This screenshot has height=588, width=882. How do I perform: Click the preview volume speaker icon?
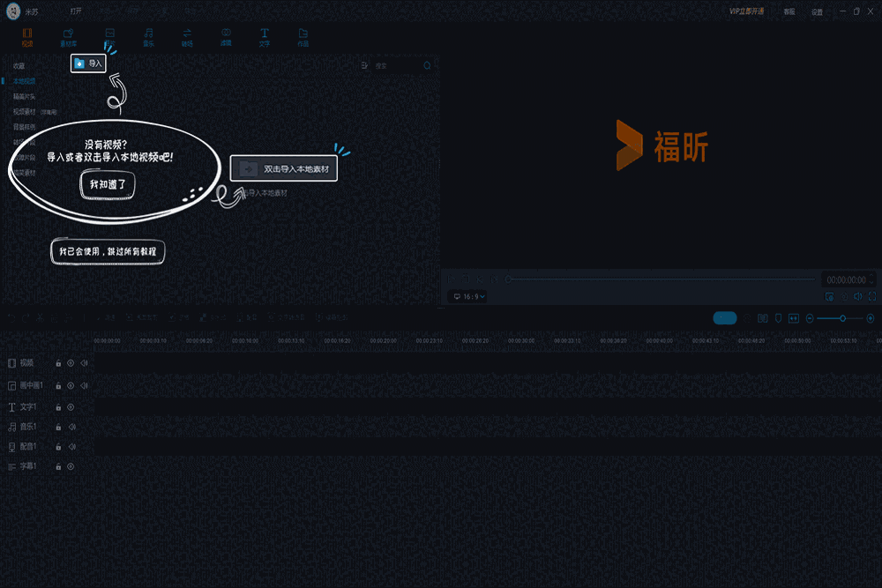[858, 296]
